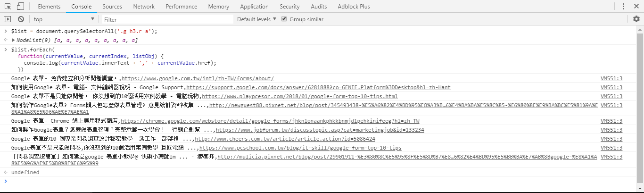The height and width of the screenshot is (193, 644).
Task: Toggle the Group similar checkbox
Action: (284, 19)
